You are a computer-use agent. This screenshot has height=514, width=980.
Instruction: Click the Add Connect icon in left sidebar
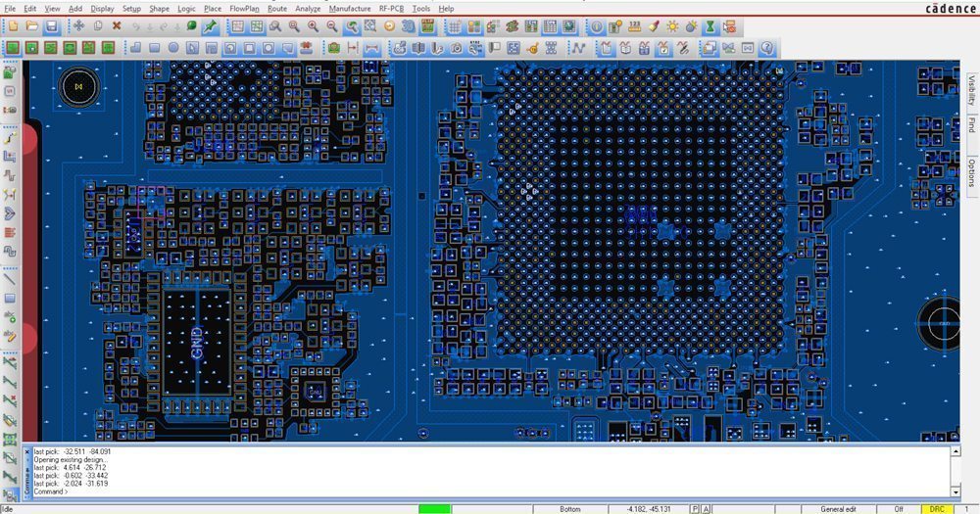tap(10, 137)
